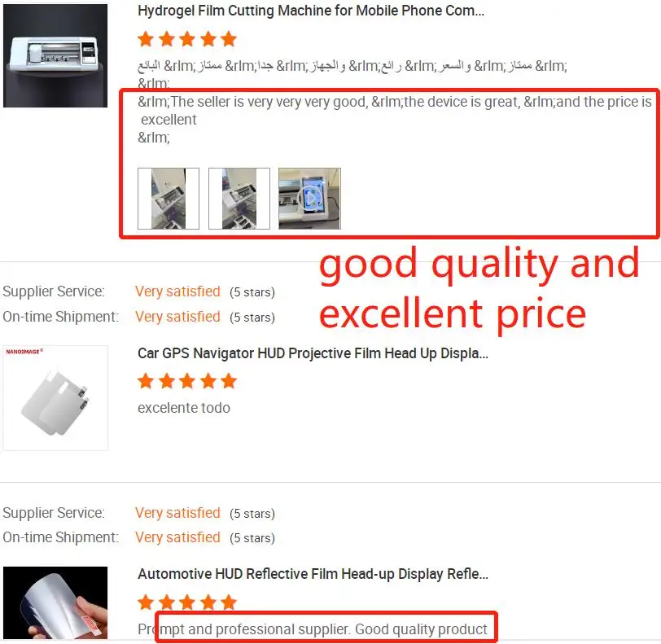
Task: Click second On-time Shipment 'Very satisfied' rating
Action: tap(177, 537)
